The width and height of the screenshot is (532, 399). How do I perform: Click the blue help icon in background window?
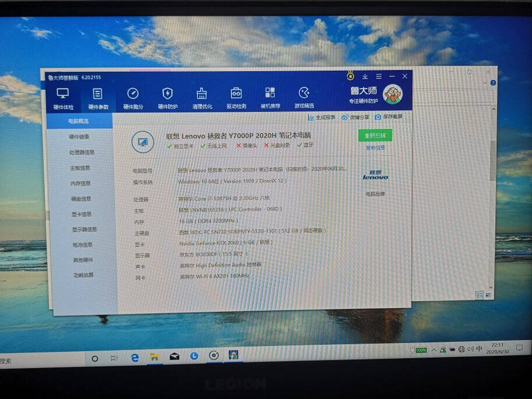click(x=493, y=82)
